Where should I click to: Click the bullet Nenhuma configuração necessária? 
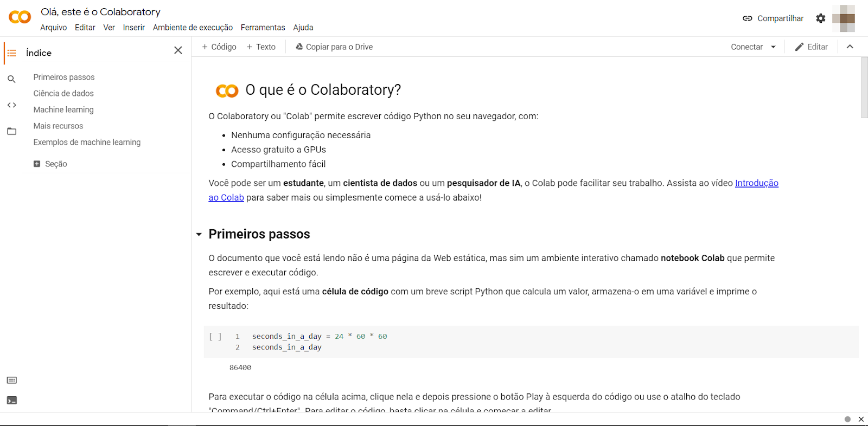click(x=301, y=135)
